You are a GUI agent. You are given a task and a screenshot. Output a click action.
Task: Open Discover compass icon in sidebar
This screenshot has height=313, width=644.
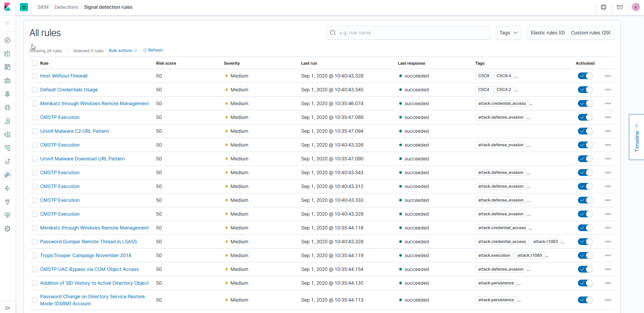[7, 40]
